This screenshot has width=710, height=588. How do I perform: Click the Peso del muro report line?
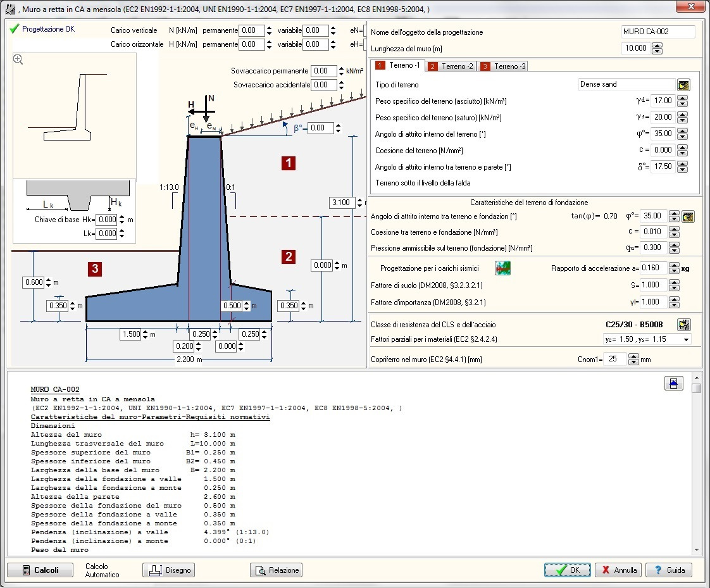[x=59, y=550]
